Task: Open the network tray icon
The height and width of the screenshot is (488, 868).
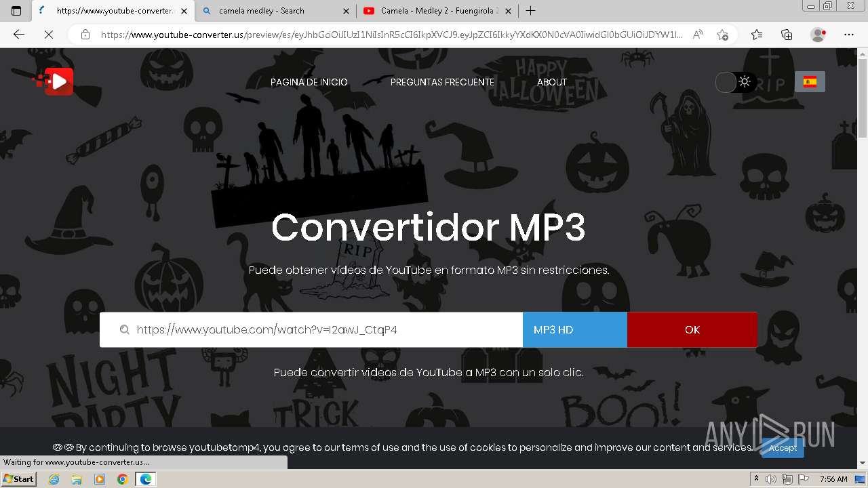Action: pos(787,479)
